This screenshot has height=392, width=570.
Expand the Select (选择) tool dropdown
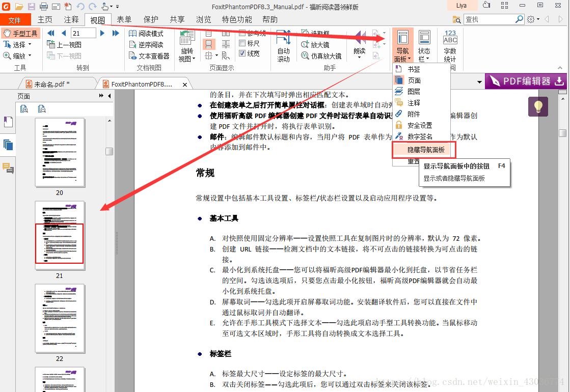30,44
